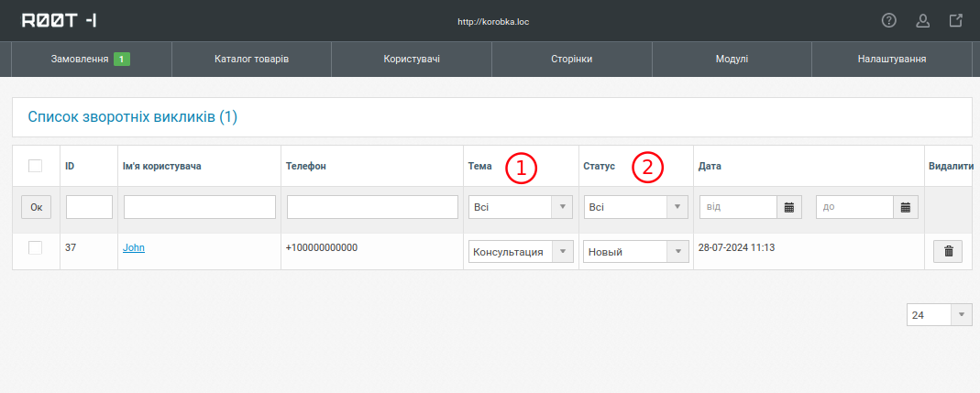Tick the checkbox for row 37

[36, 247]
